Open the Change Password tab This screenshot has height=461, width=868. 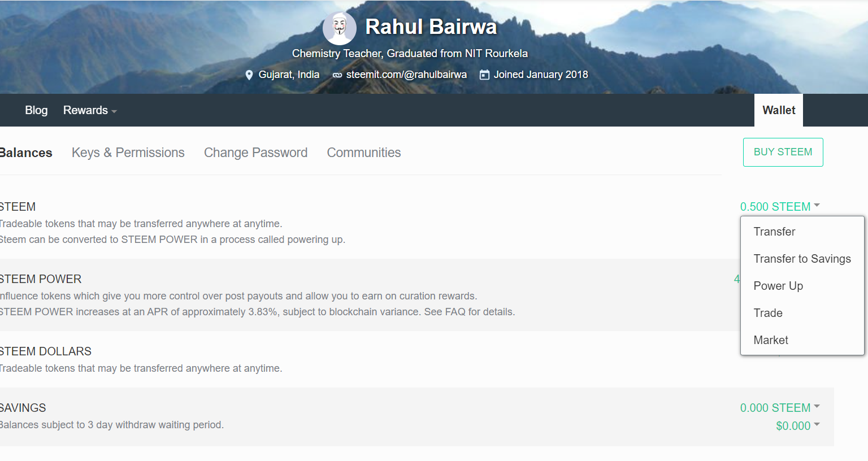[255, 153]
